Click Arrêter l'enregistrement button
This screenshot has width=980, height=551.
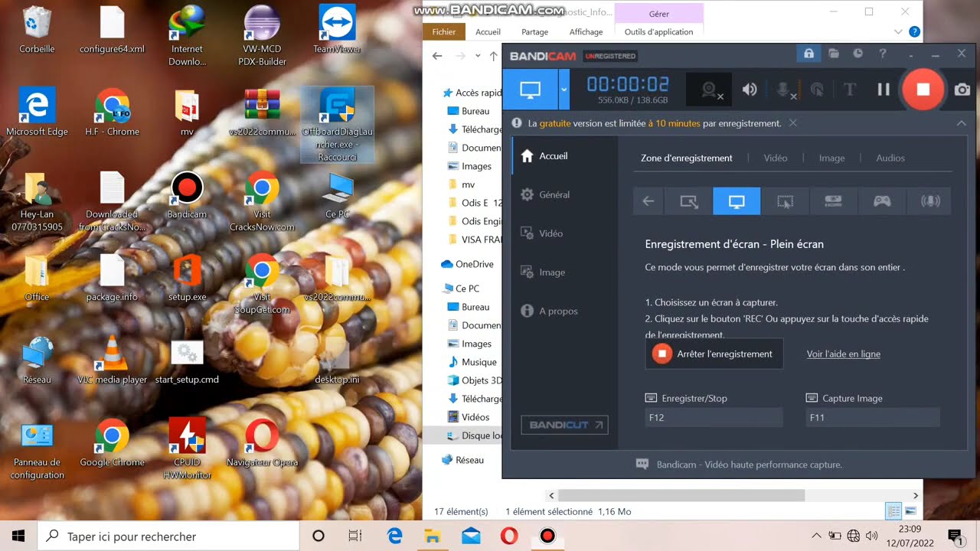714,354
